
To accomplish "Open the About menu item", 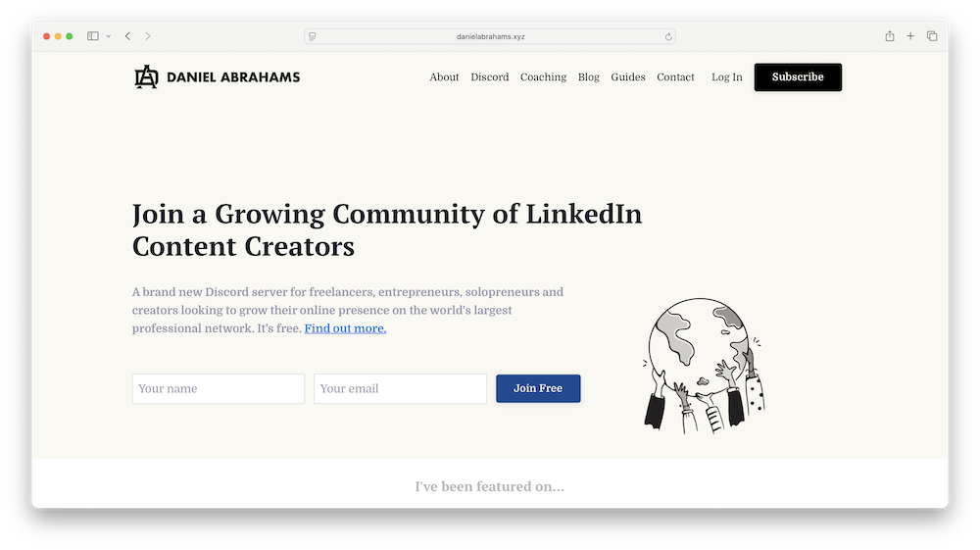I will pos(444,76).
